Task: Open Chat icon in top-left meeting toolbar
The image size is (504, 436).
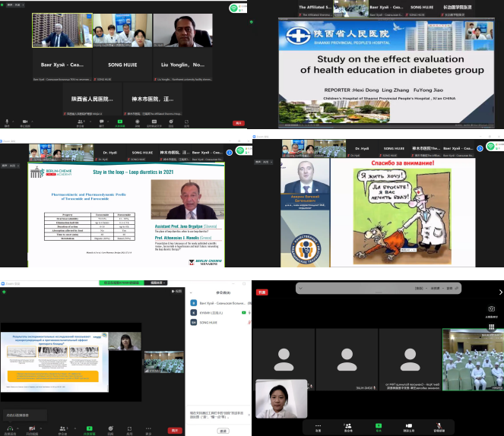Action: [100, 122]
